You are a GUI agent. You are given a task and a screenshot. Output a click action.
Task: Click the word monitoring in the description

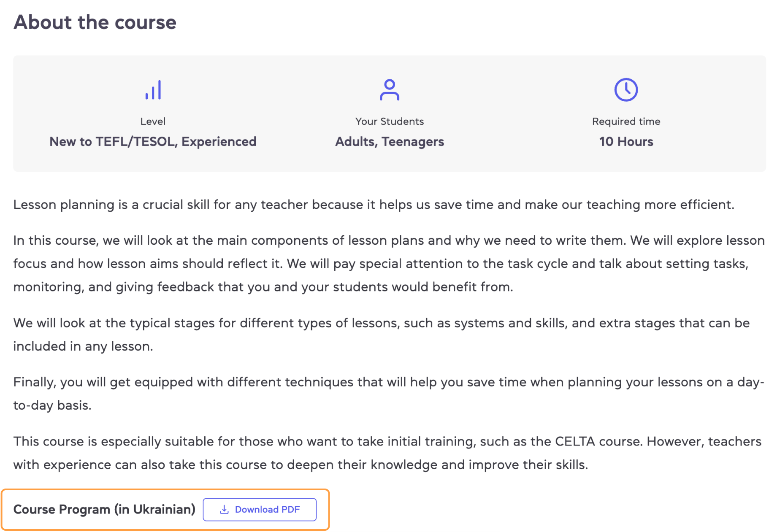coord(47,287)
